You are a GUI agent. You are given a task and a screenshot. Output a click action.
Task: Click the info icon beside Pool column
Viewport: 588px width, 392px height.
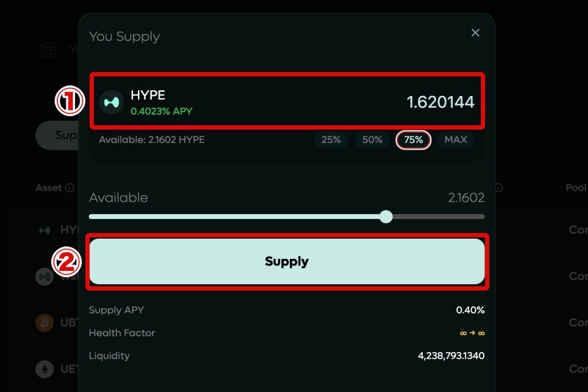point(498,188)
